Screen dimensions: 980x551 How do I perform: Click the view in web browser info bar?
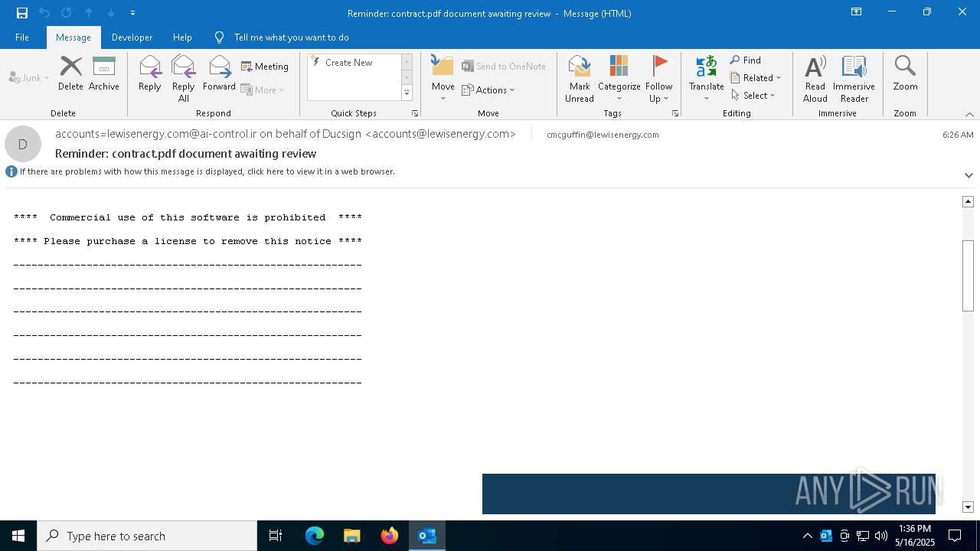tap(207, 171)
